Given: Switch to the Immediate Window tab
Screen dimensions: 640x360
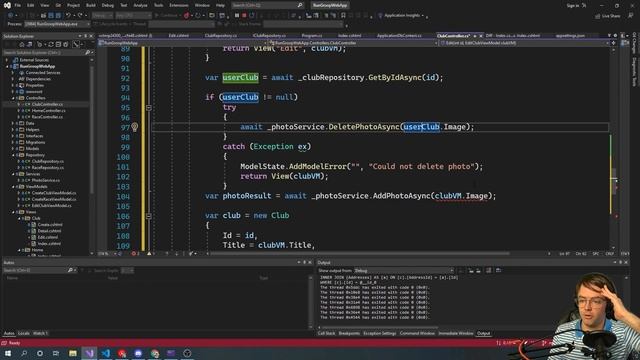Looking at the screenshot, I should point(456,333).
